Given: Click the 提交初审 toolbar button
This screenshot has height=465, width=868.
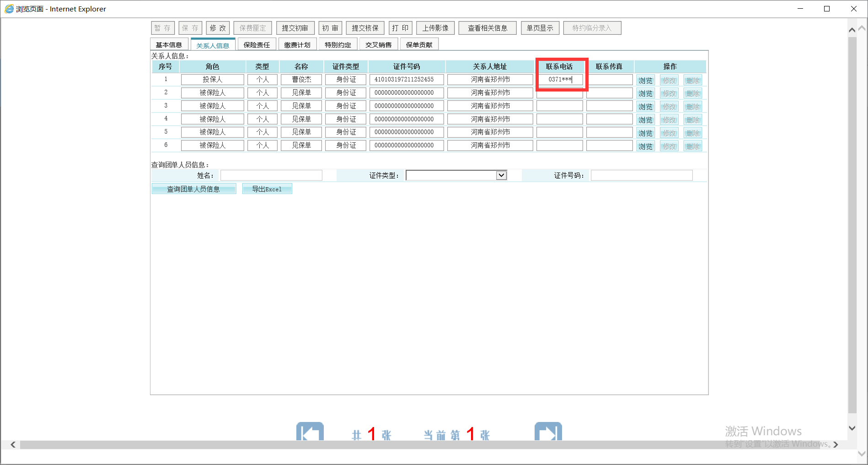Looking at the screenshot, I should click(x=295, y=28).
